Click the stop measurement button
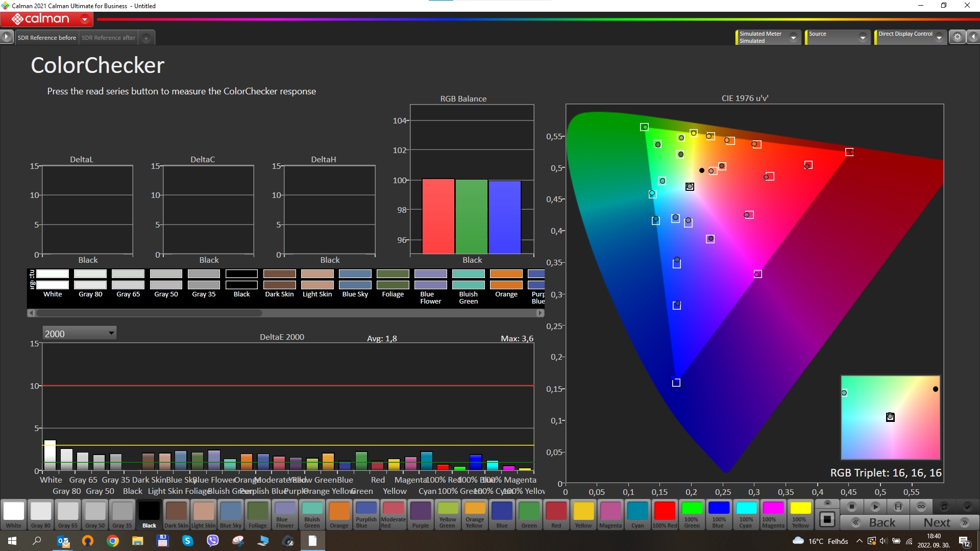This screenshot has width=980, height=551. click(x=851, y=507)
